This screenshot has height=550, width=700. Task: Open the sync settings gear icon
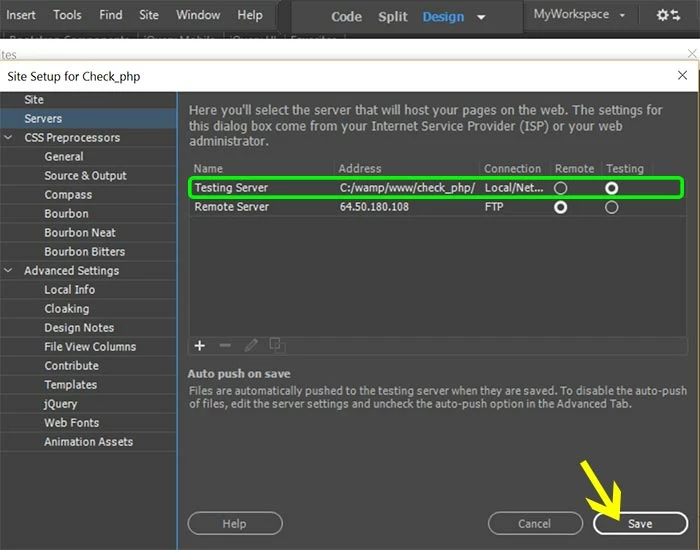coord(668,15)
